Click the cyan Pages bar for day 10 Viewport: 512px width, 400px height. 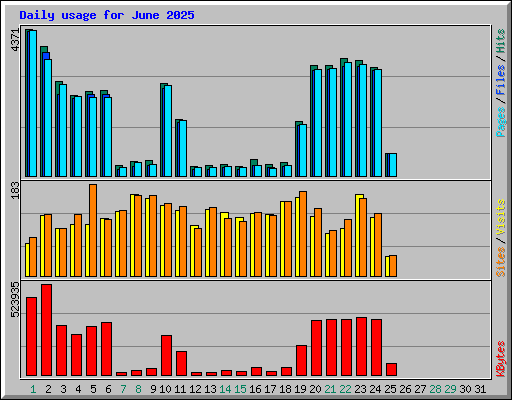[x=168, y=131]
